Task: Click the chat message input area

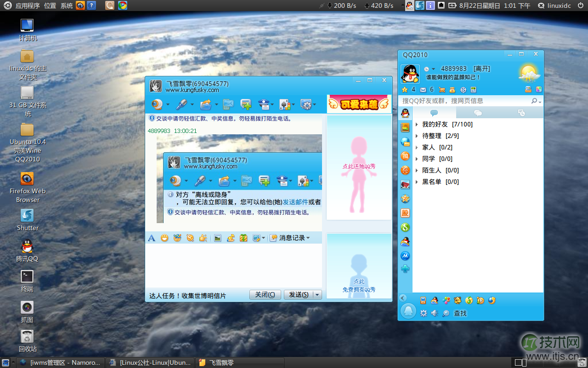Action: (x=233, y=266)
